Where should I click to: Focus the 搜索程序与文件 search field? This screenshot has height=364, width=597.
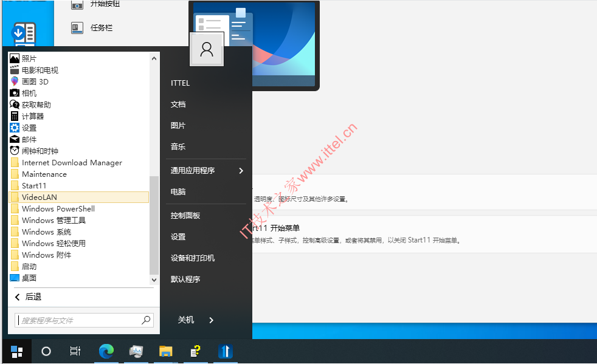[x=84, y=320]
